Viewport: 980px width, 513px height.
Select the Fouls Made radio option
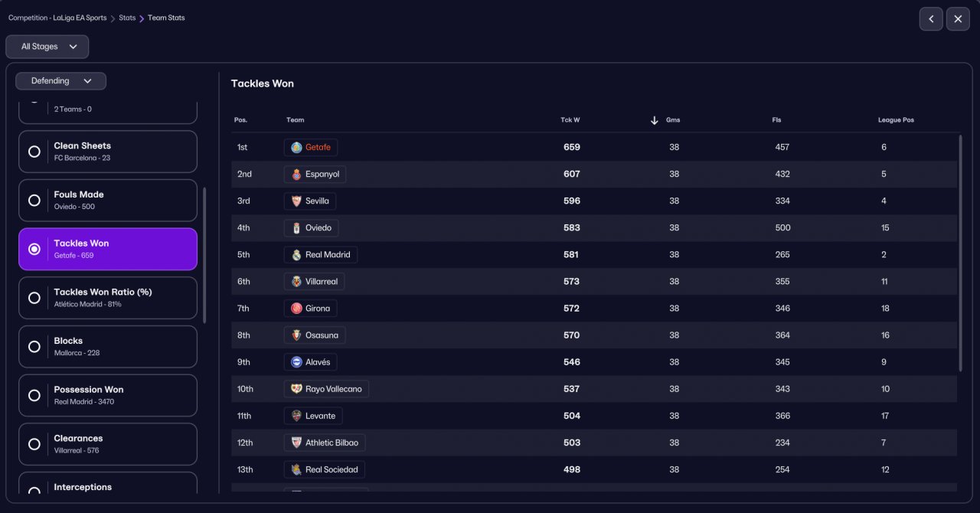pyautogui.click(x=34, y=200)
